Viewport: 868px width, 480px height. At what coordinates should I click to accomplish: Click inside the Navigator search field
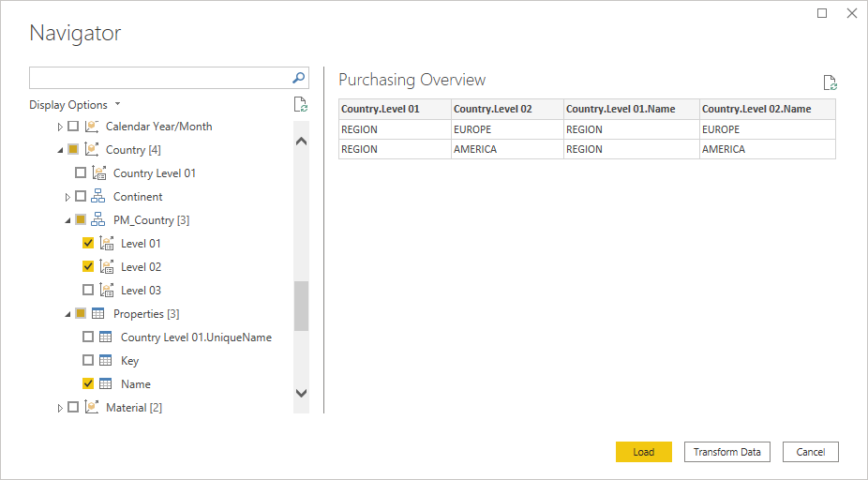point(159,78)
